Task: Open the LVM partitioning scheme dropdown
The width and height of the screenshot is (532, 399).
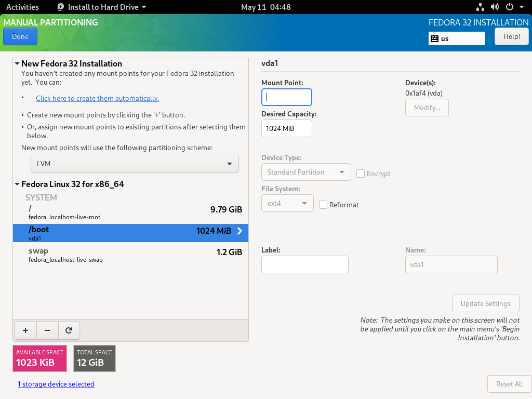Action: (x=135, y=164)
